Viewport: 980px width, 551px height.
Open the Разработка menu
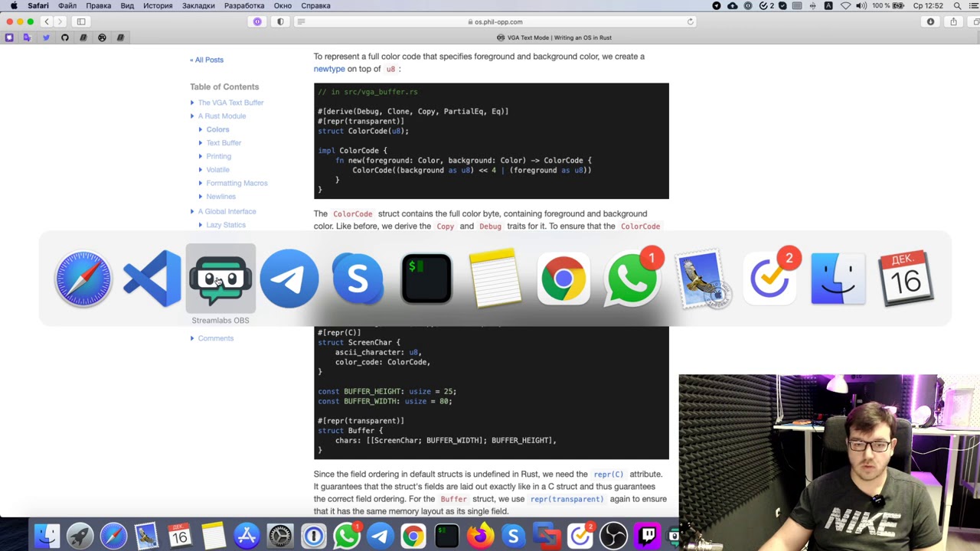(244, 5)
